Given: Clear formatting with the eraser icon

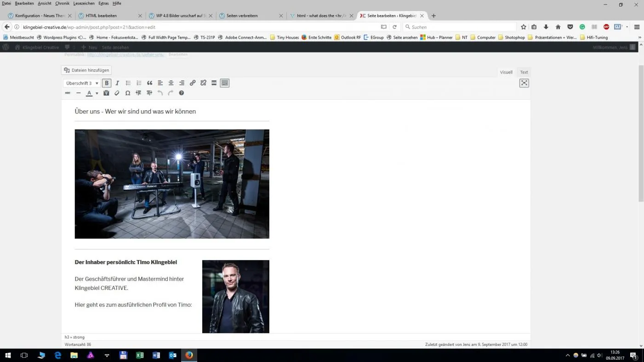Looking at the screenshot, I should [x=117, y=93].
